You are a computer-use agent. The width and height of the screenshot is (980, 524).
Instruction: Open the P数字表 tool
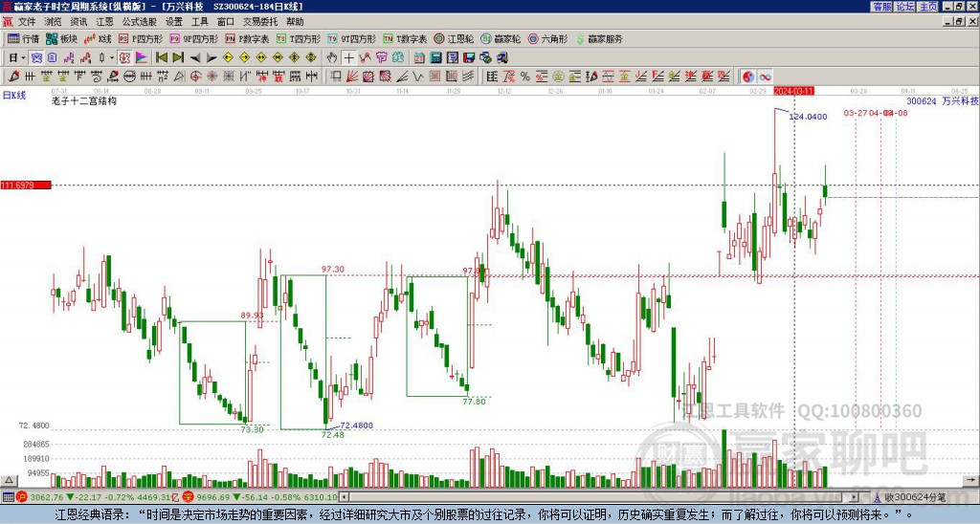[247, 38]
